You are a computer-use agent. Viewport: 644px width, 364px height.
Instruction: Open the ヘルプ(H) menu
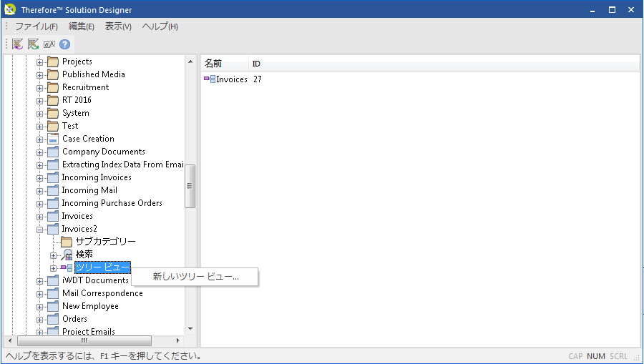click(x=160, y=26)
